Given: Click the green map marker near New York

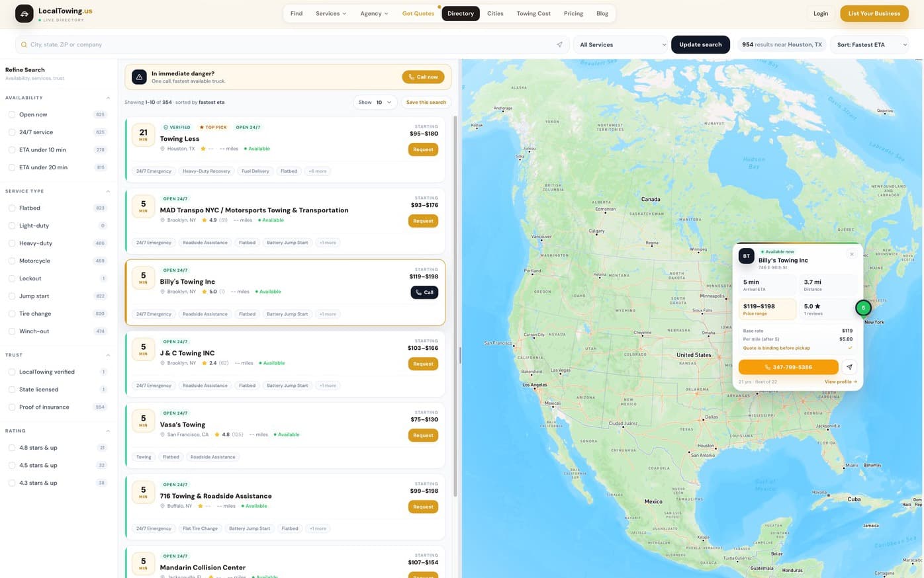Looking at the screenshot, I should (x=863, y=308).
